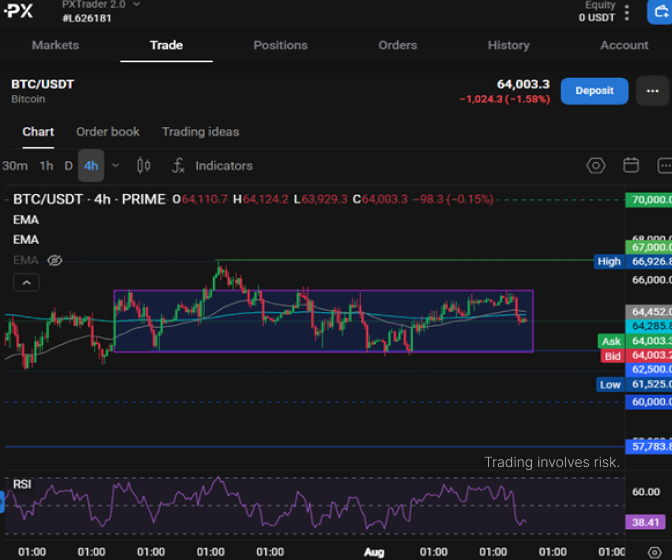
Task: Open the PXTrader 2.0 account dropdown
Action: tap(101, 5)
